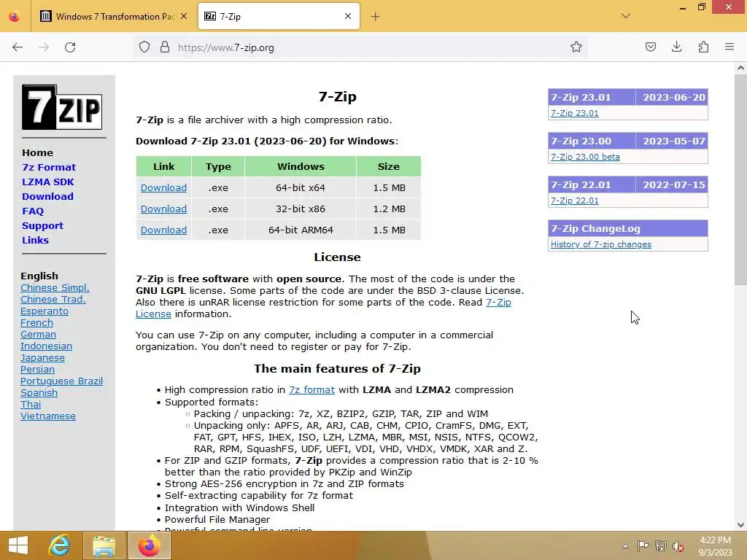Open the 7-Zip 23.00 beta link
The height and width of the screenshot is (560, 747).
[x=585, y=157]
